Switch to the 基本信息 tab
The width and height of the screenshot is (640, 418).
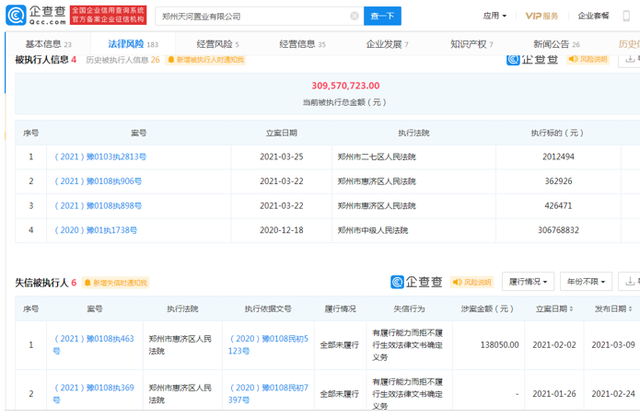[x=47, y=44]
